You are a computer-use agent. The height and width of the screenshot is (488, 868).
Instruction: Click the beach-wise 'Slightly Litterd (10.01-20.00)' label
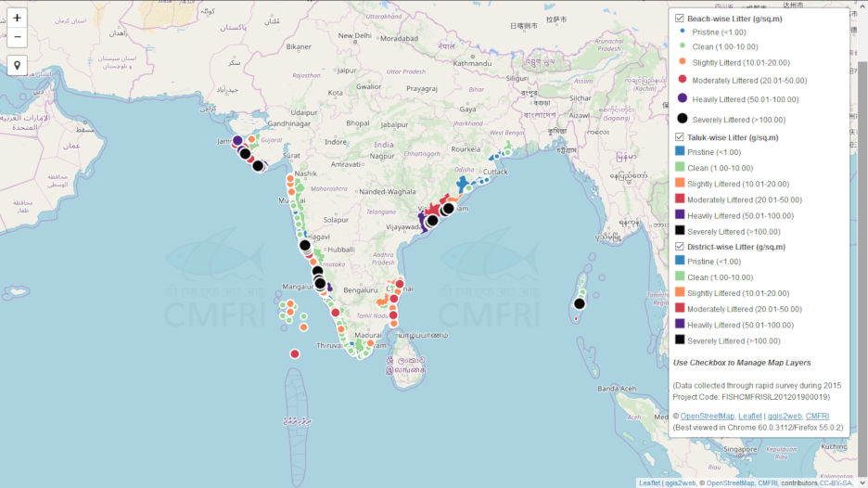[741, 62]
